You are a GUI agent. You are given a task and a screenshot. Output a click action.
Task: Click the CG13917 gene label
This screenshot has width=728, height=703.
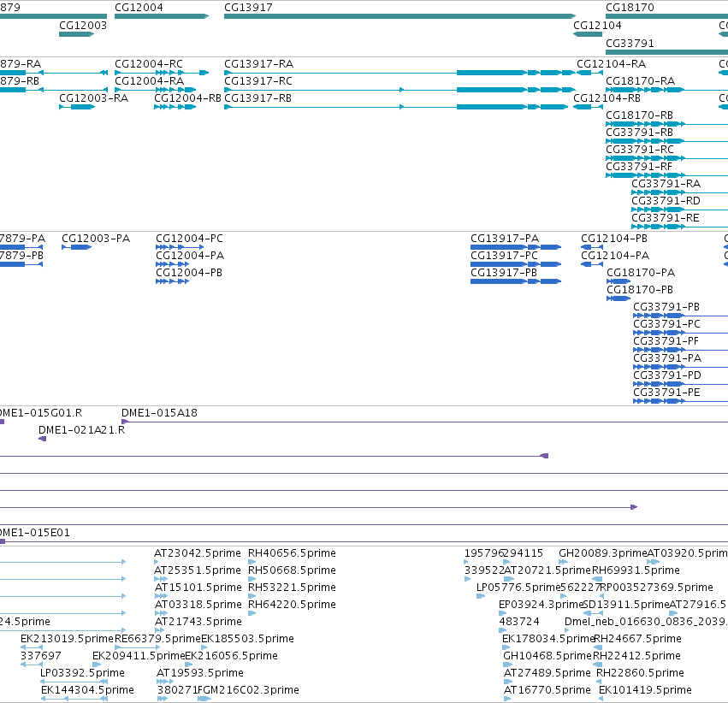click(x=248, y=8)
